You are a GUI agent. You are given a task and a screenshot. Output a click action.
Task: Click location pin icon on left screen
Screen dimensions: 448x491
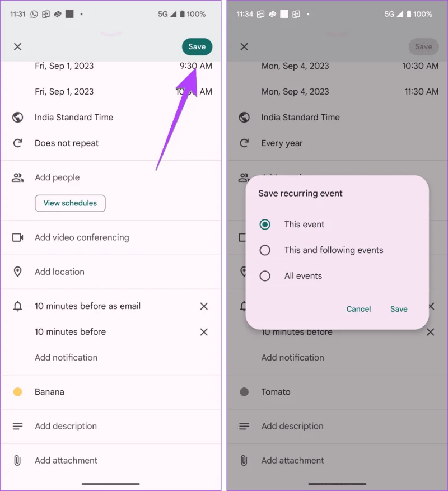coord(17,272)
